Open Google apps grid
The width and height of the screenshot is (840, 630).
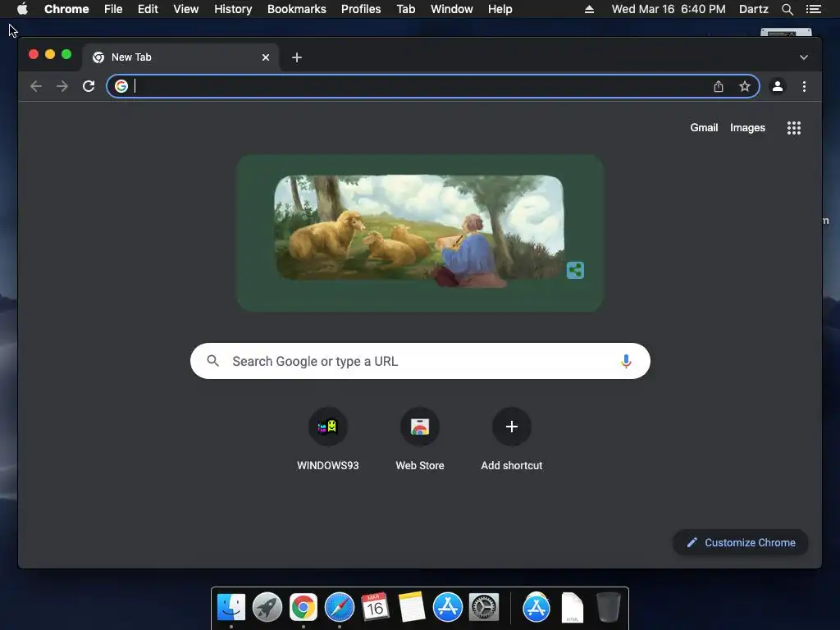794,127
